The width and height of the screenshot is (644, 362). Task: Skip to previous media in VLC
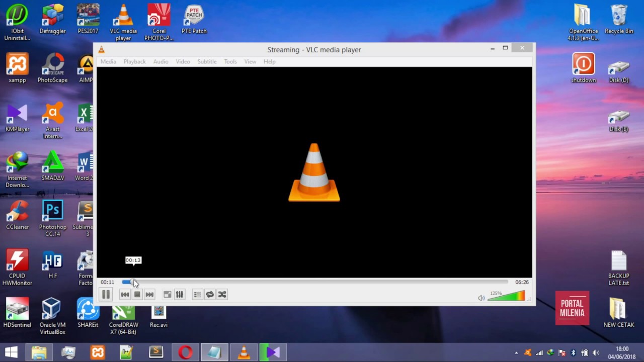125,295
